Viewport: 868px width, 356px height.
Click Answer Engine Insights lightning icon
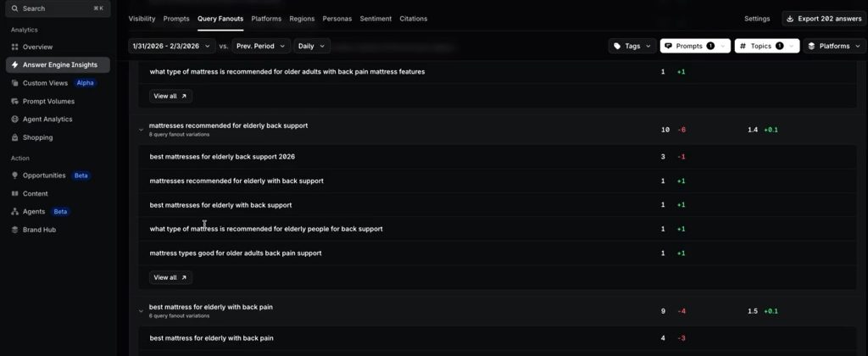[15, 64]
